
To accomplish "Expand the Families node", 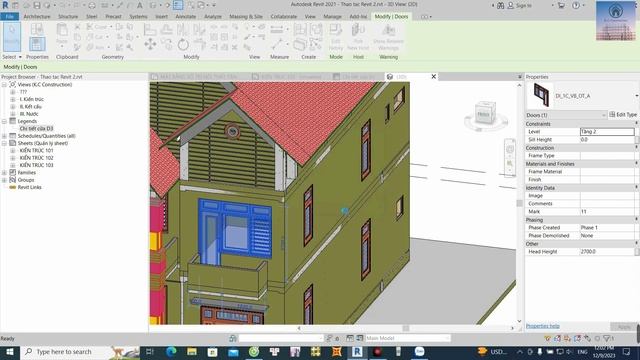I will pos(4,173).
